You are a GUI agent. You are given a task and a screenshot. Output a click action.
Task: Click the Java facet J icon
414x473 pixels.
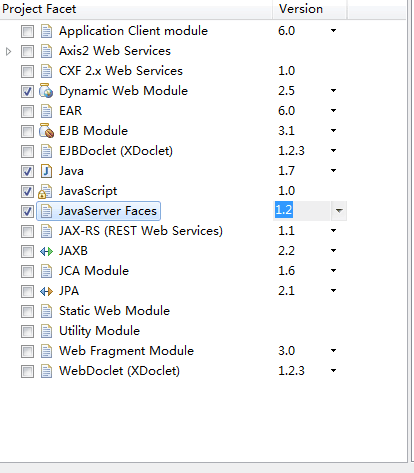[46, 171]
